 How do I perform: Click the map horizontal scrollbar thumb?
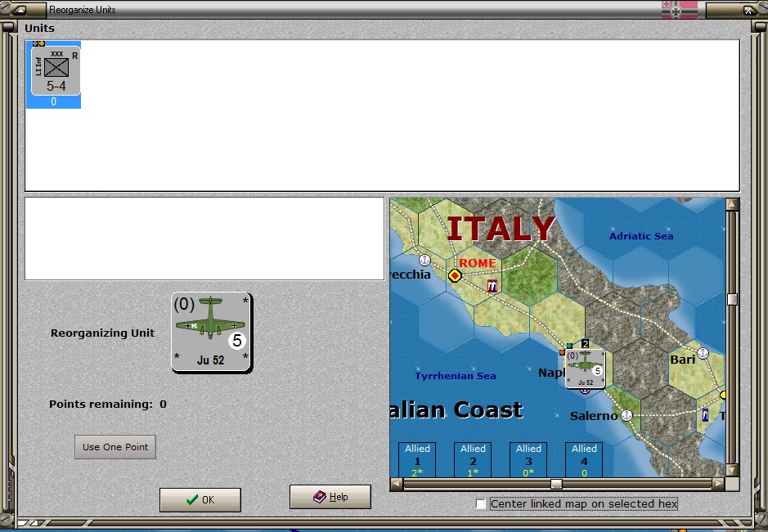(556, 484)
